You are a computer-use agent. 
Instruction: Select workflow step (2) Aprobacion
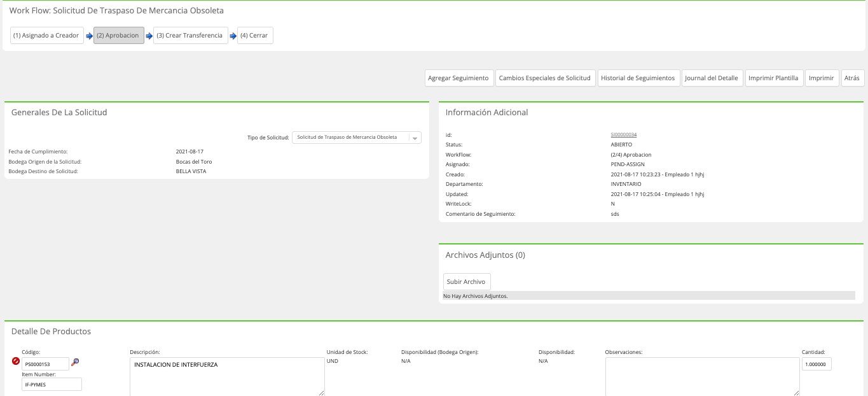point(119,36)
